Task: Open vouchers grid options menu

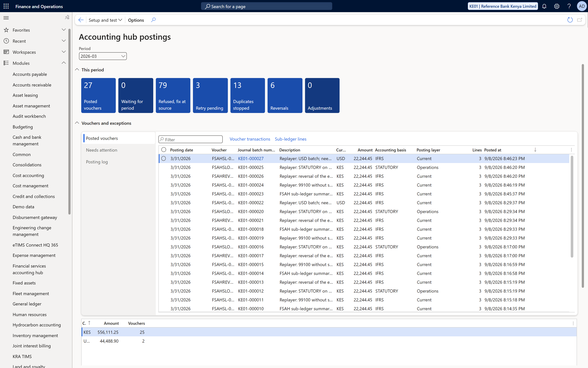Action: 571,150
